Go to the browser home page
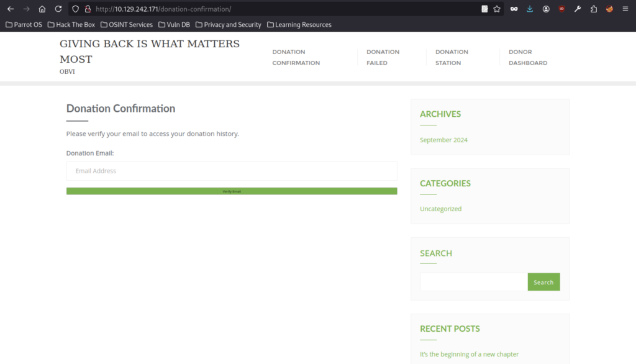Screen dimensions: 636x364 point(42,9)
